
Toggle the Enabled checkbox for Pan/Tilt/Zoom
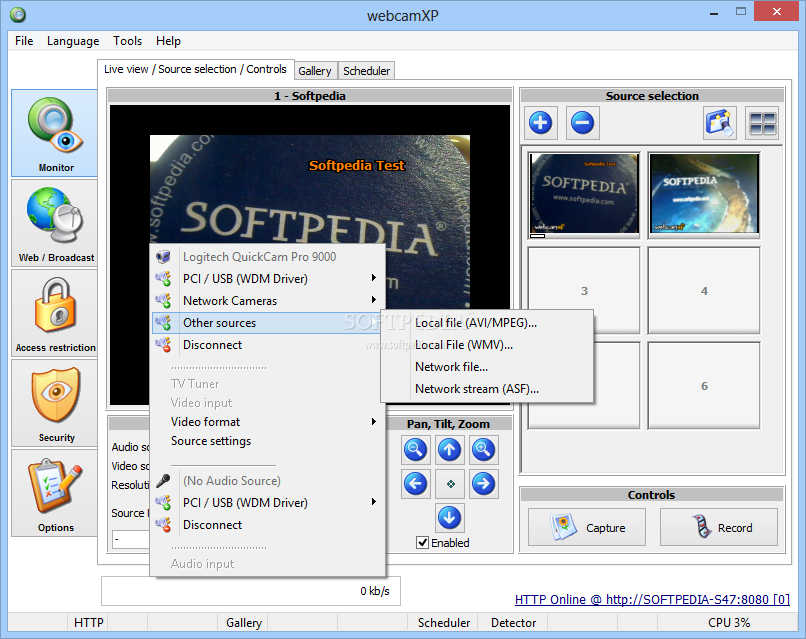click(423, 543)
